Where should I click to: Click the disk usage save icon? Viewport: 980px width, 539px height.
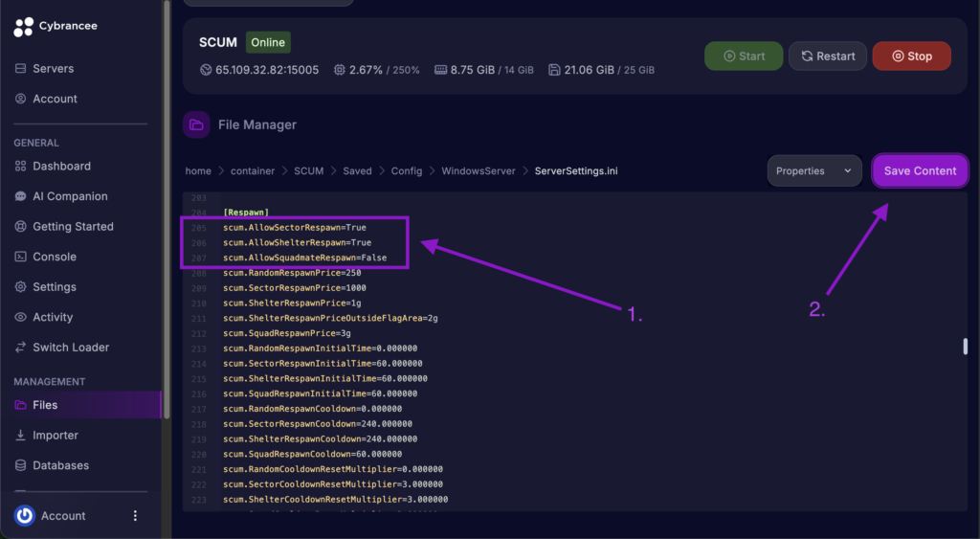point(554,70)
